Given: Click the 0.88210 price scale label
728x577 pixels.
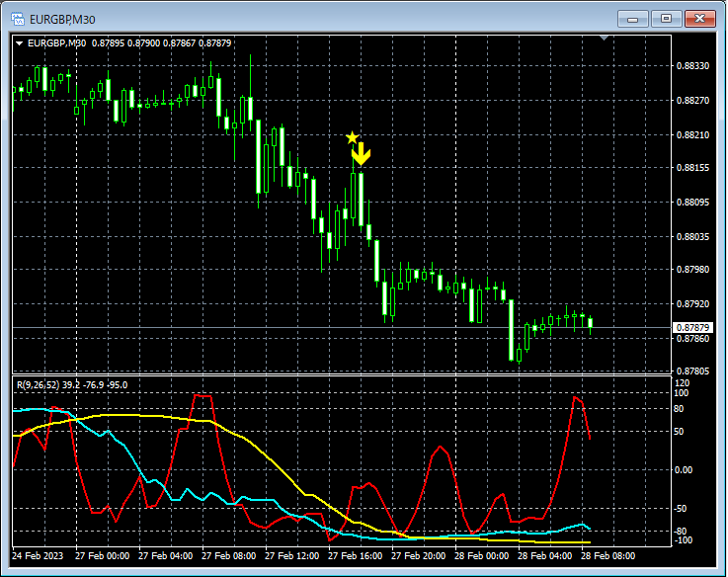Looking at the screenshot, I should (692, 135).
